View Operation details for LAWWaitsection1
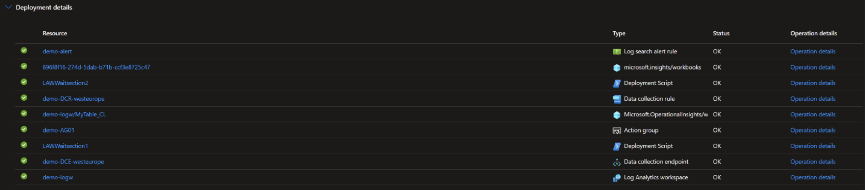Viewport: 868px width, 190px height. coord(812,146)
